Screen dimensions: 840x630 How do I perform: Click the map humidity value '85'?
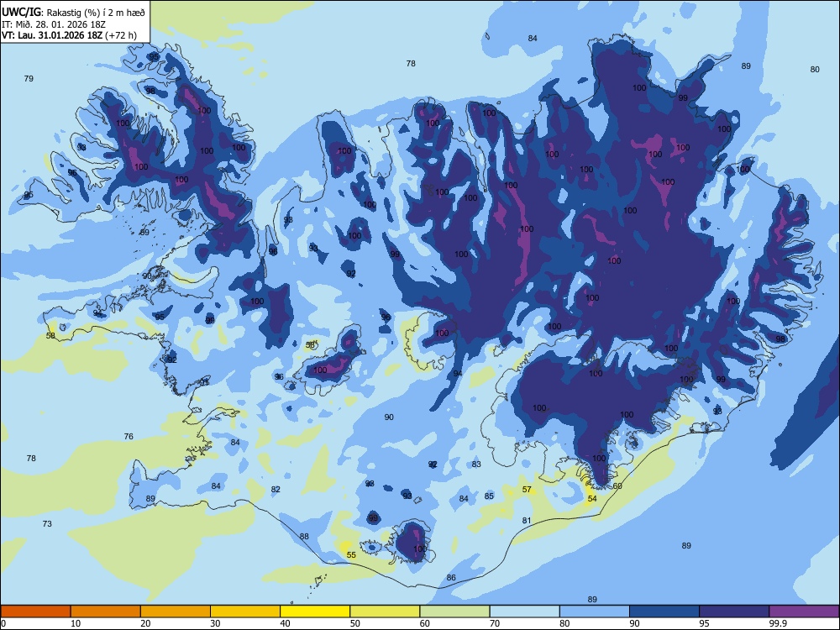pos(489,496)
